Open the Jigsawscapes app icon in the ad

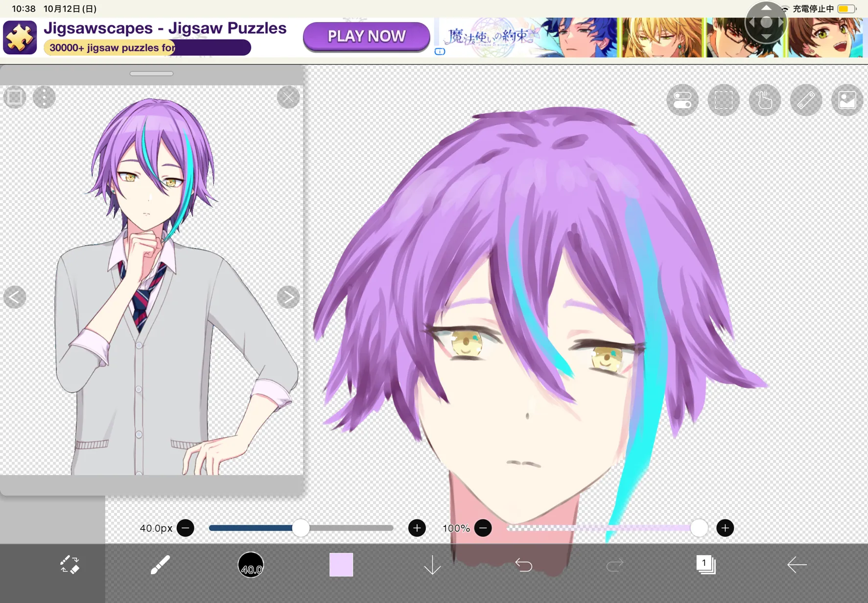tap(20, 37)
